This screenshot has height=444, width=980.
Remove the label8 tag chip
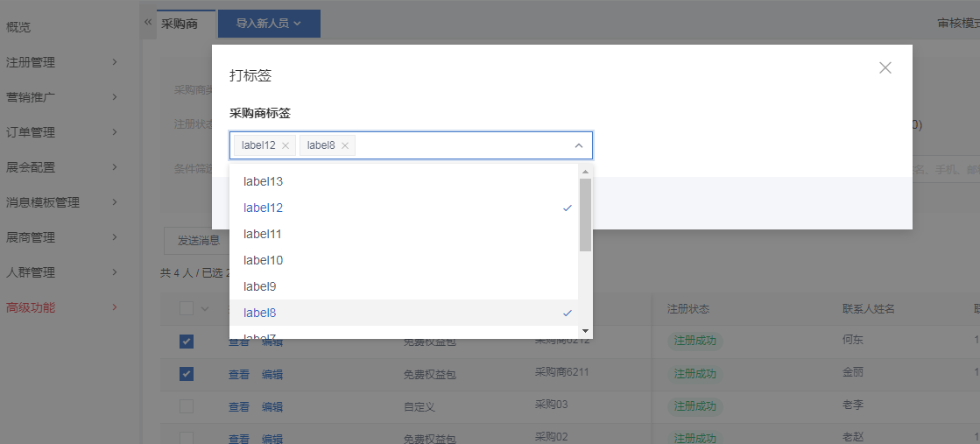coord(345,145)
